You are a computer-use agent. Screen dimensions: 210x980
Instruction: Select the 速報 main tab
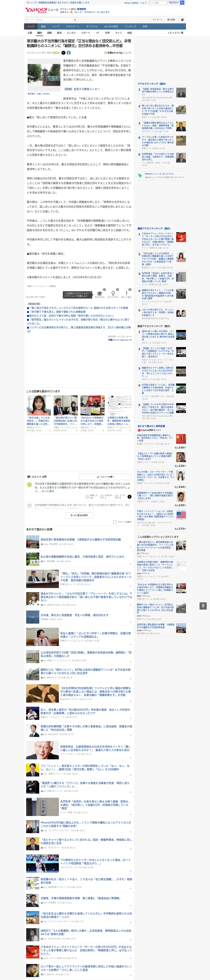pyautogui.click(x=43, y=27)
